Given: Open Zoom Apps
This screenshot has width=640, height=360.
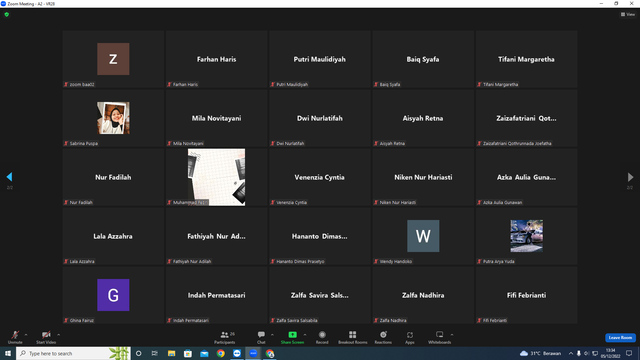Looking at the screenshot, I should pos(410,337).
